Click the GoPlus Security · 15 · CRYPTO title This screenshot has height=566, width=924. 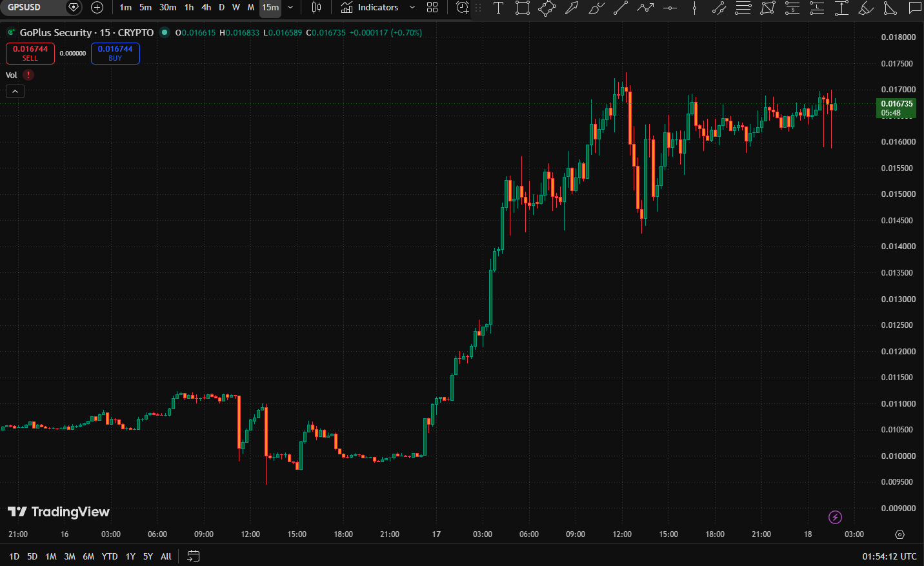click(86, 32)
